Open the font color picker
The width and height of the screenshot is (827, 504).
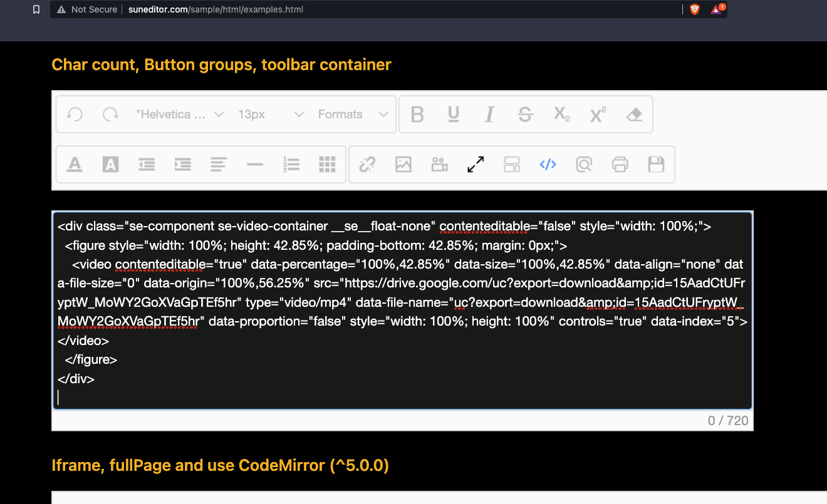[75, 164]
